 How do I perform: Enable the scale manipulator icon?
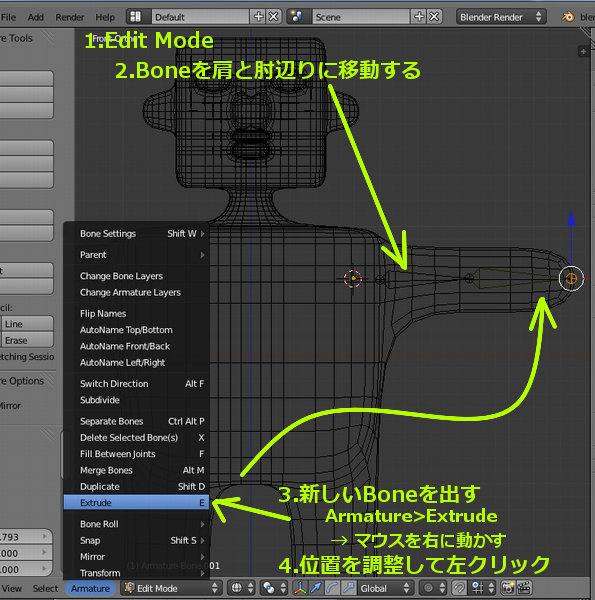pyautogui.click(x=348, y=588)
